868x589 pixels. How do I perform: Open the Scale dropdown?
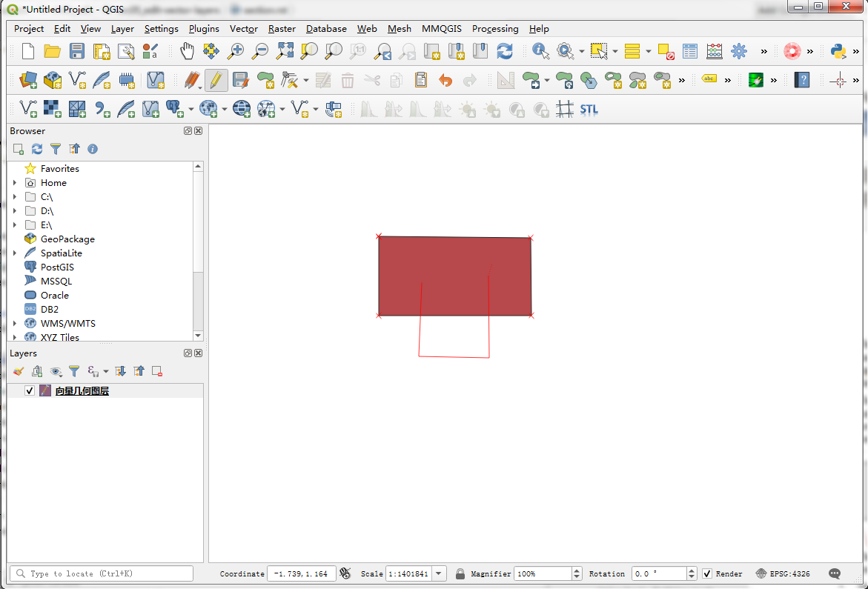439,573
